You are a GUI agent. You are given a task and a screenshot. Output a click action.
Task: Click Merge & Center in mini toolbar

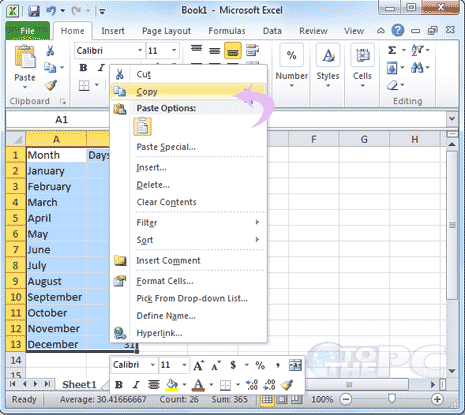tap(295, 365)
